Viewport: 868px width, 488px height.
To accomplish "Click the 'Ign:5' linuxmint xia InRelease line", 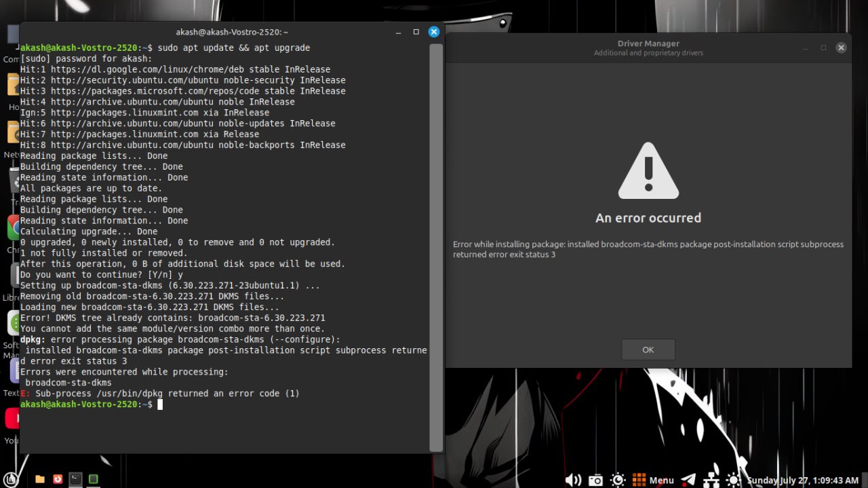I will (x=145, y=113).
